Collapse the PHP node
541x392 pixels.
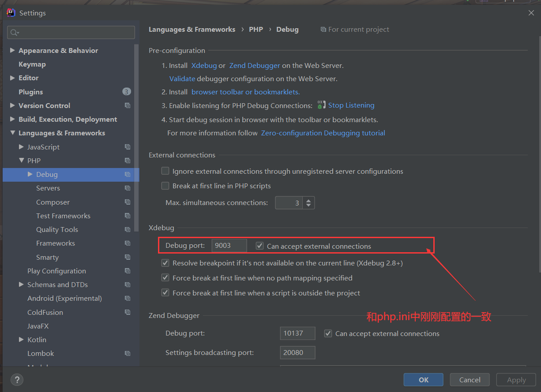[x=21, y=161]
